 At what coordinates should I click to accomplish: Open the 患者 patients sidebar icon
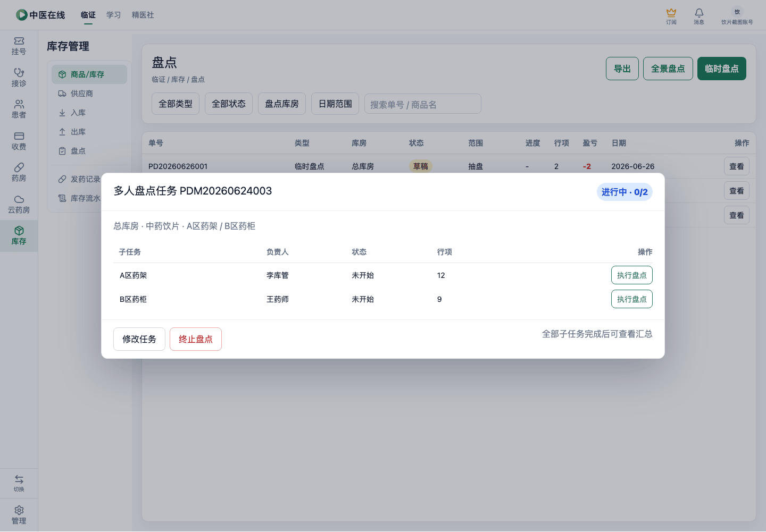(x=19, y=109)
